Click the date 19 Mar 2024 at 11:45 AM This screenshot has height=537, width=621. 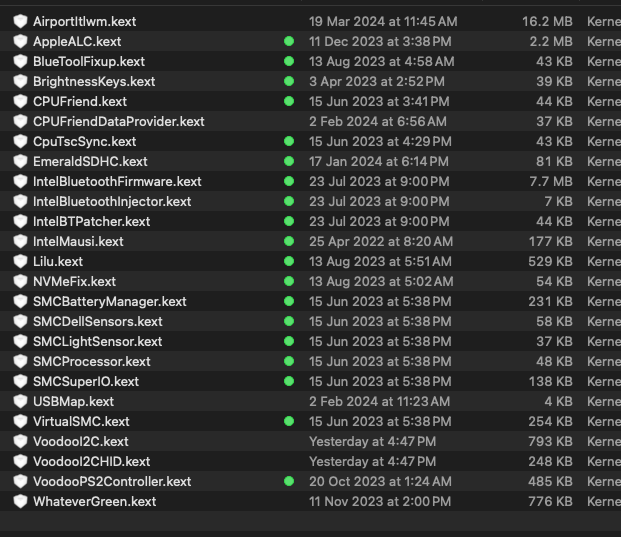point(383,21)
